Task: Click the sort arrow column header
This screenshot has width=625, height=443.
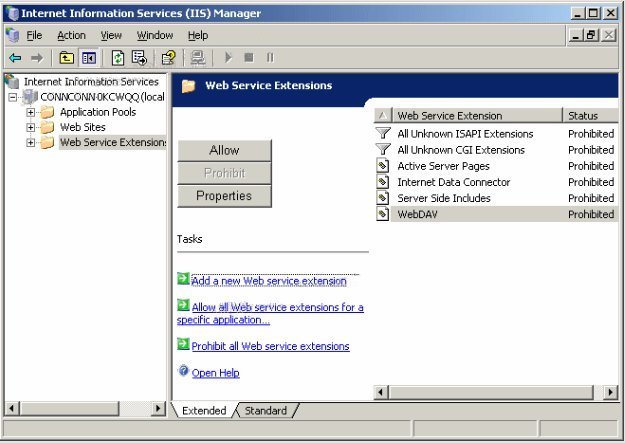Action: tap(383, 116)
